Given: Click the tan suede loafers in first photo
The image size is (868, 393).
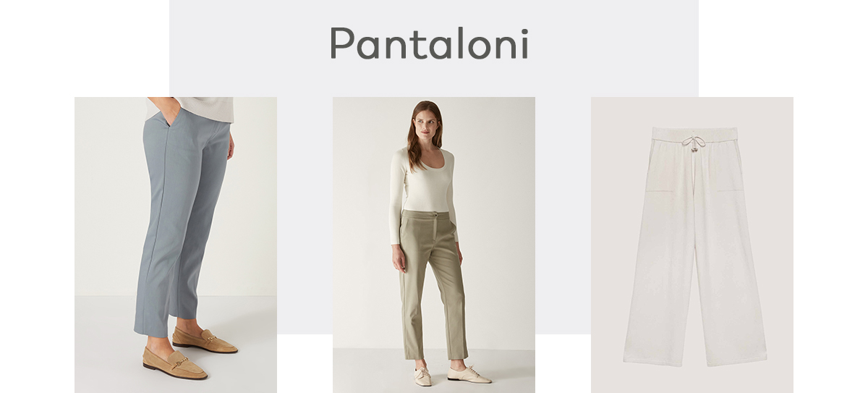Looking at the screenshot, I should tap(190, 352).
